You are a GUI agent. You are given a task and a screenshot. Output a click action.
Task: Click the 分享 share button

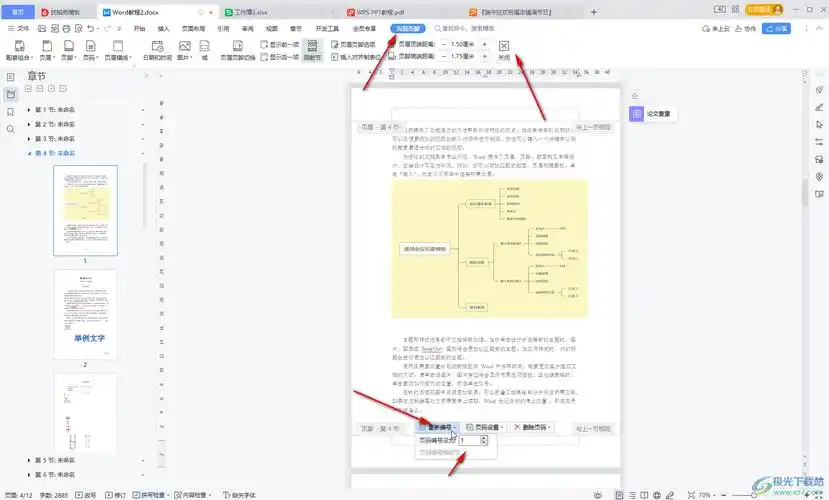(777, 29)
